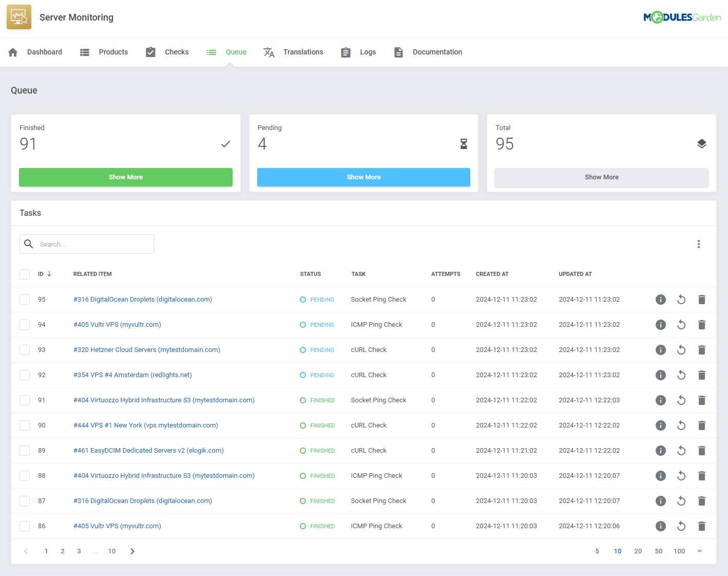Click the checkmark icon in the Finished card
This screenshot has height=576, width=728.
(x=225, y=144)
